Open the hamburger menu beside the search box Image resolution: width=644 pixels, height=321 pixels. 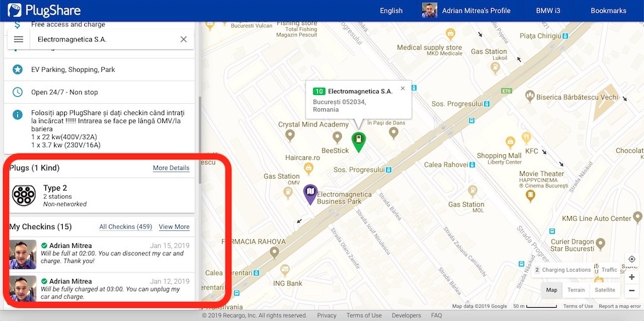pos(18,39)
